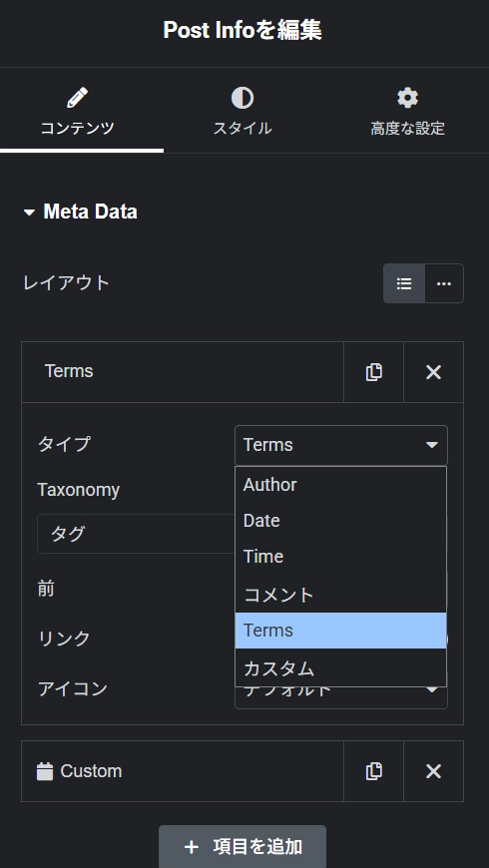Select カスタム in the type list
The width and height of the screenshot is (489, 868).
pos(340,667)
